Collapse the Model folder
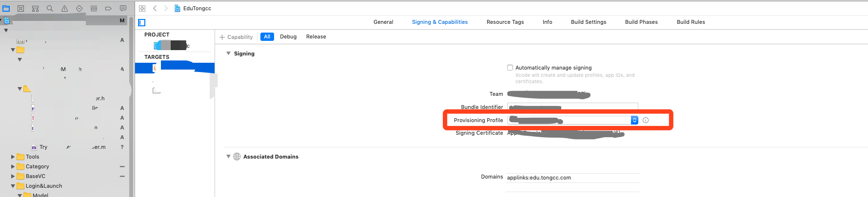868x197 pixels. 20,195
